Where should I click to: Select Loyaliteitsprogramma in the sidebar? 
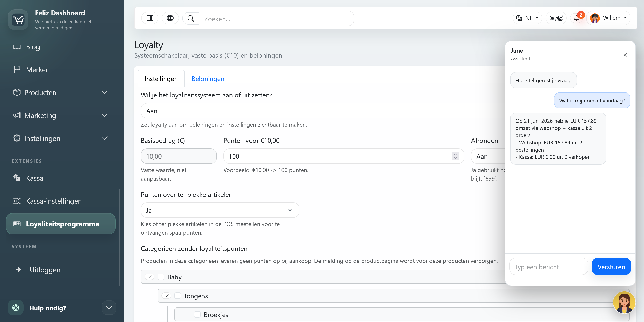[61, 224]
